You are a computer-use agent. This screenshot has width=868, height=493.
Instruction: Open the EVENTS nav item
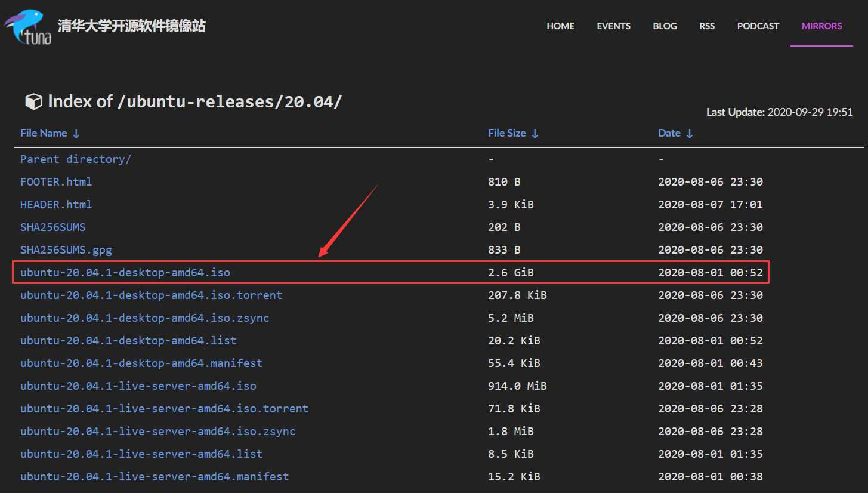613,26
